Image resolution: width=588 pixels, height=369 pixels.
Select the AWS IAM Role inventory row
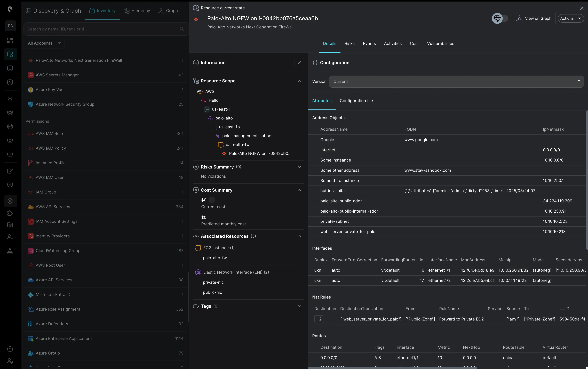(106, 133)
